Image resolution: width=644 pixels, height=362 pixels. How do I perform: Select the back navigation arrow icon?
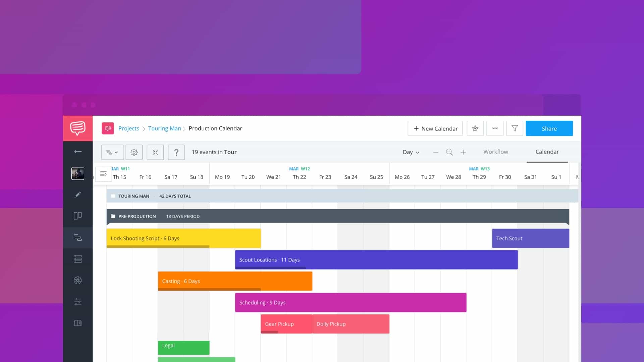pos(78,152)
